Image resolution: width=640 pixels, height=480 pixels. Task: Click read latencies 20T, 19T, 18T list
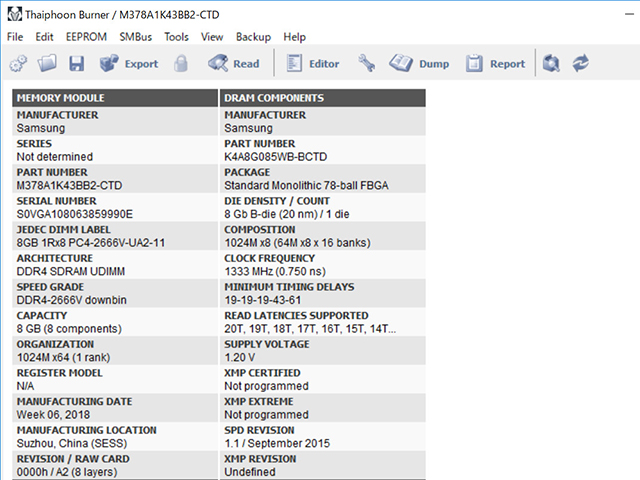pyautogui.click(x=310, y=329)
